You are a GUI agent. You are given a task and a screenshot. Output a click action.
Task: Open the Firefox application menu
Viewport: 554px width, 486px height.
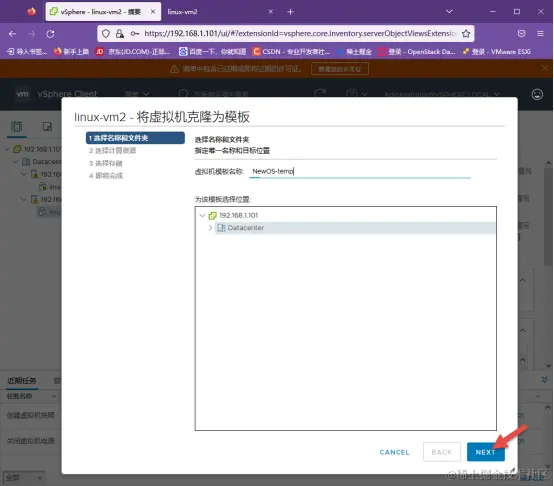click(540, 34)
